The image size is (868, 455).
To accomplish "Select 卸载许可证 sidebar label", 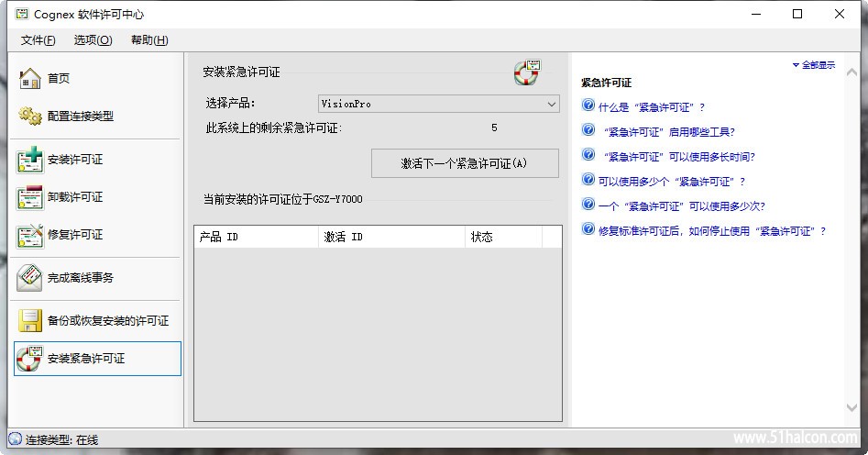I will click(x=75, y=197).
